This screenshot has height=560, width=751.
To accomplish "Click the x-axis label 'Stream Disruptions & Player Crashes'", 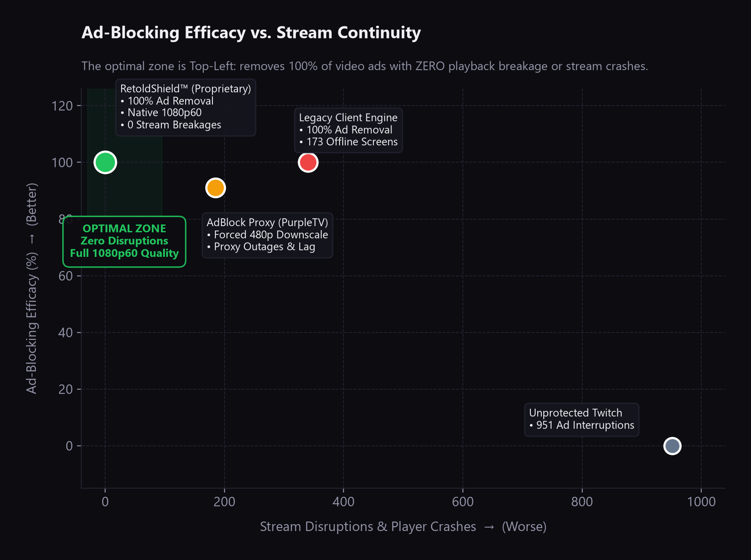I will click(x=368, y=527).
